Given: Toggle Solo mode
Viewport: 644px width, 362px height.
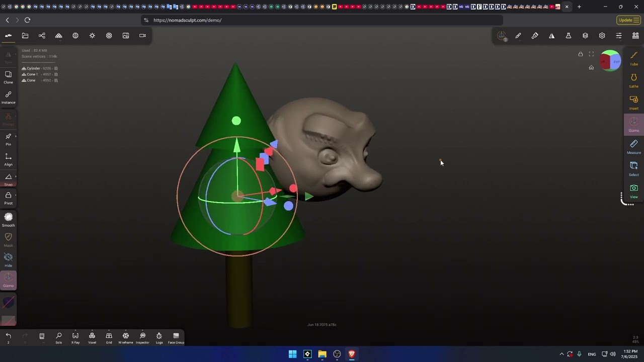Looking at the screenshot, I should click(59, 338).
